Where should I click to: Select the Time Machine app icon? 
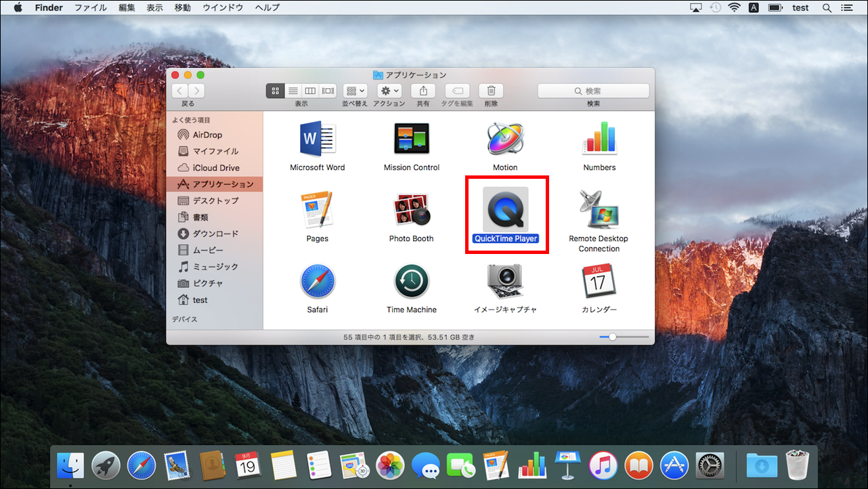(x=412, y=281)
